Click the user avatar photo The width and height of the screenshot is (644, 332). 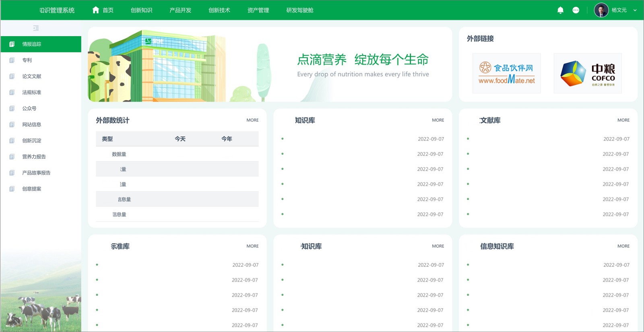pyautogui.click(x=601, y=10)
